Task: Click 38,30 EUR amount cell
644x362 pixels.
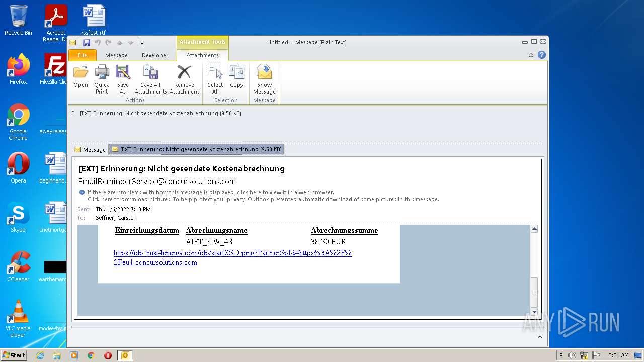Action: 329,242
